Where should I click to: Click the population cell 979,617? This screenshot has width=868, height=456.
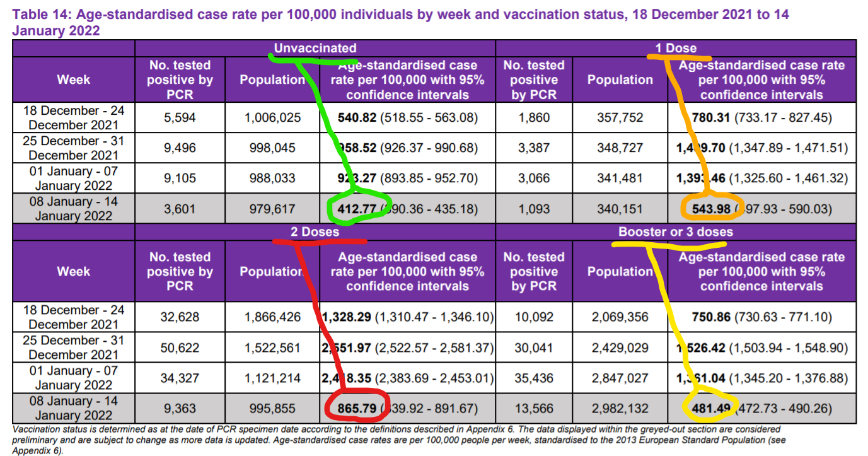click(x=273, y=209)
